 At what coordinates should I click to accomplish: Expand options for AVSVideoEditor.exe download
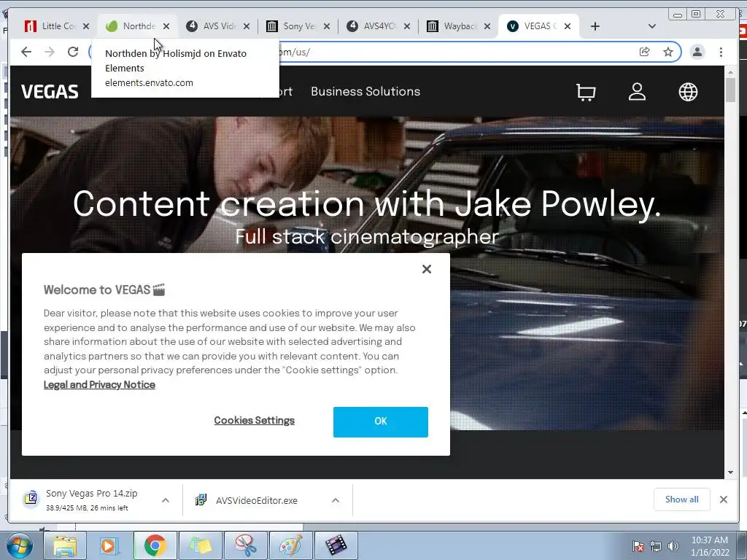point(336,500)
